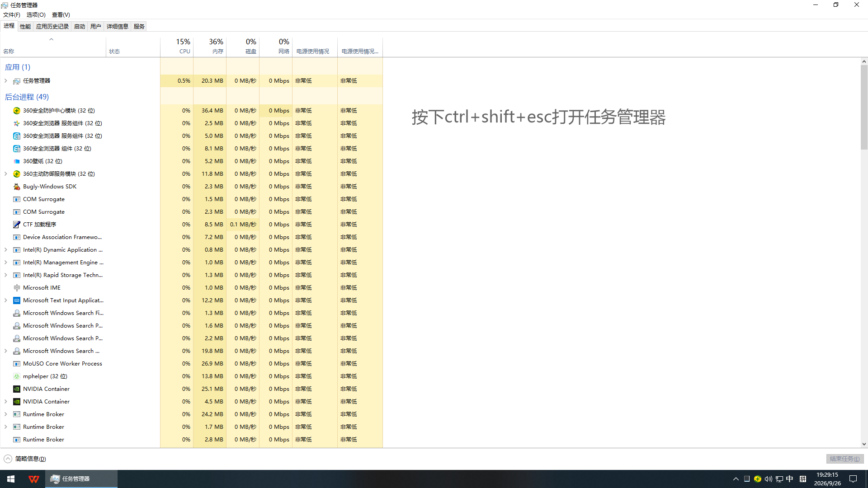Expand Intel(R) Management Engine process
Viewport: 868px width, 488px height.
[6, 263]
